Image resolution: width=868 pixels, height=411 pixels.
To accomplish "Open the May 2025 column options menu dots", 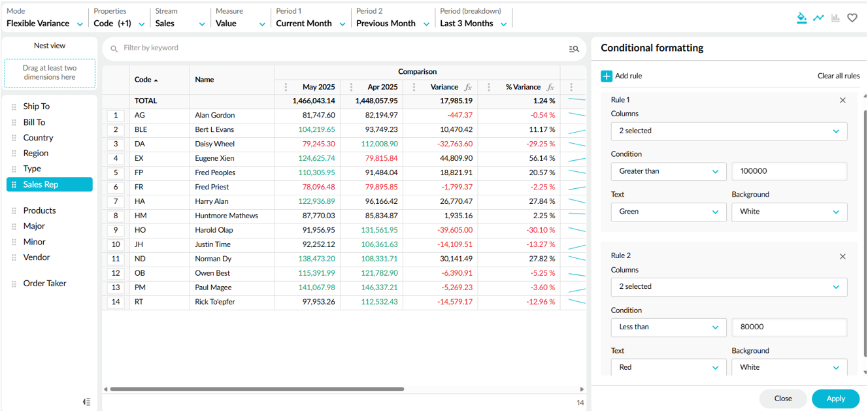I will pyautogui.click(x=286, y=87).
